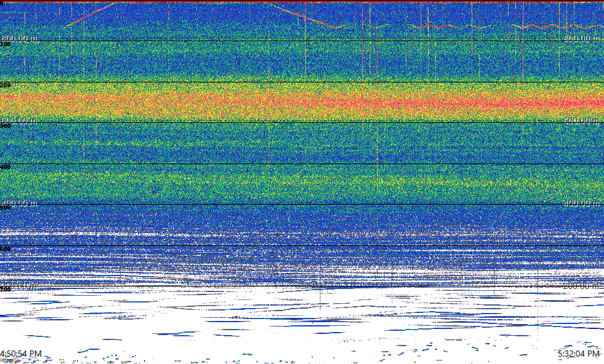
Task: Click the right-side 400.00 m range label
Action: 582,203
